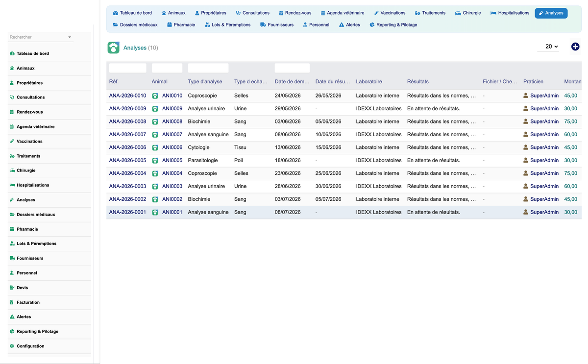
Task: Open Hospitalisations in the sidebar
Action: pyautogui.click(x=33, y=185)
